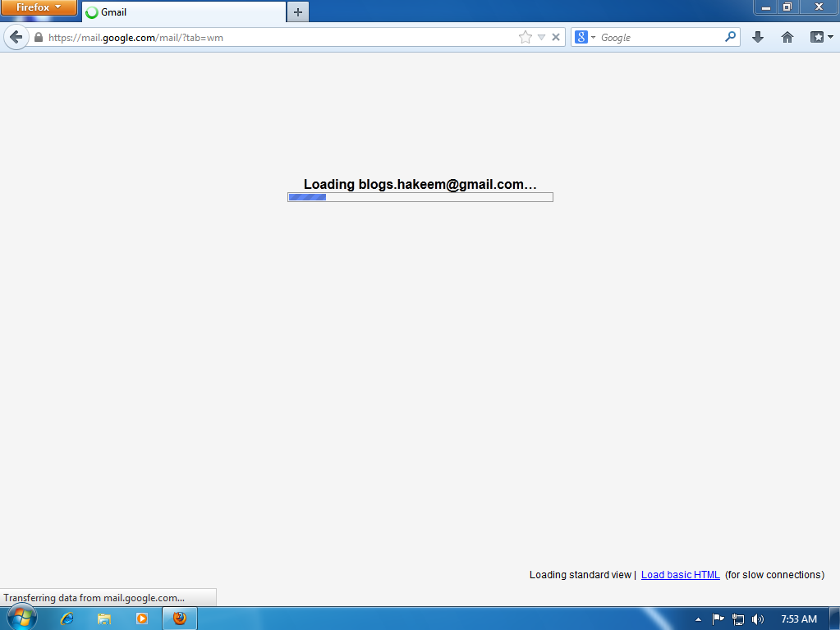
Task: Close the Firefox window
Action: point(819,7)
